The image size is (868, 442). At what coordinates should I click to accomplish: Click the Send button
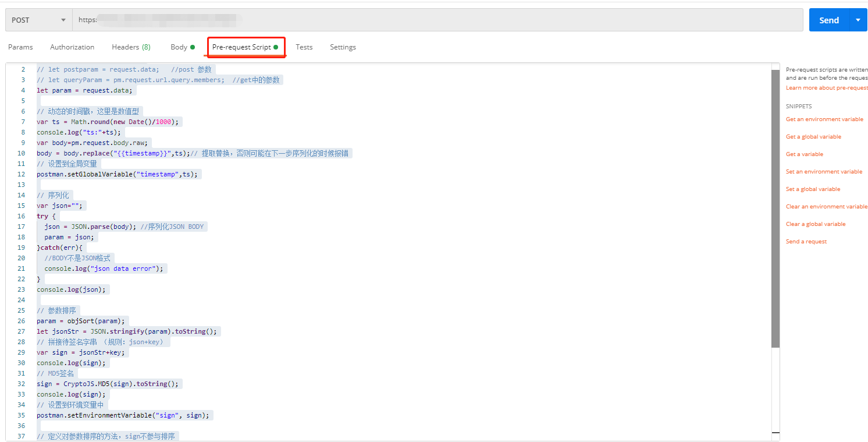click(828, 19)
